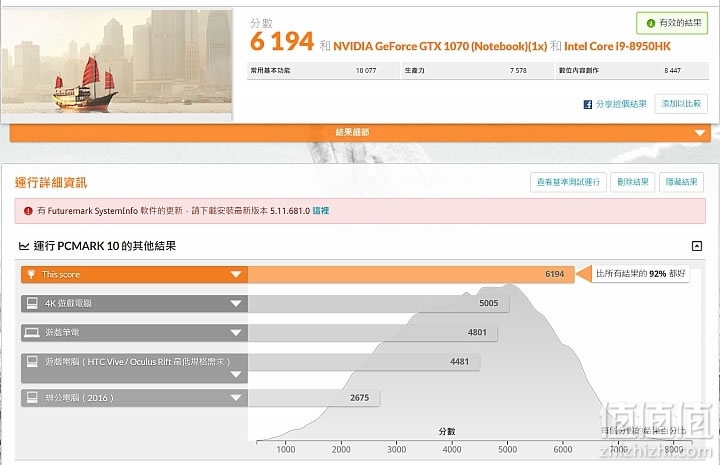Image resolution: width=720 pixels, height=465 pixels.
Task: Click the 5005 score bar
Action: 378,303
